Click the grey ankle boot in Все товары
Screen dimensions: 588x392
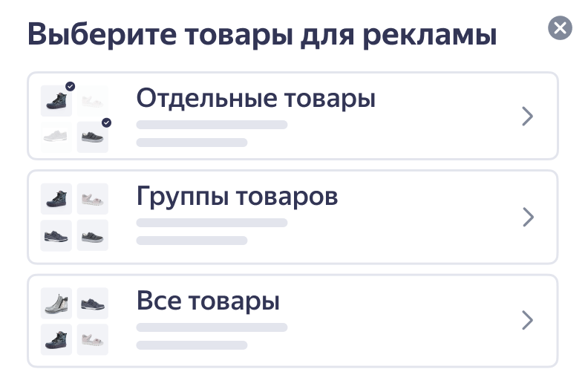pos(56,303)
